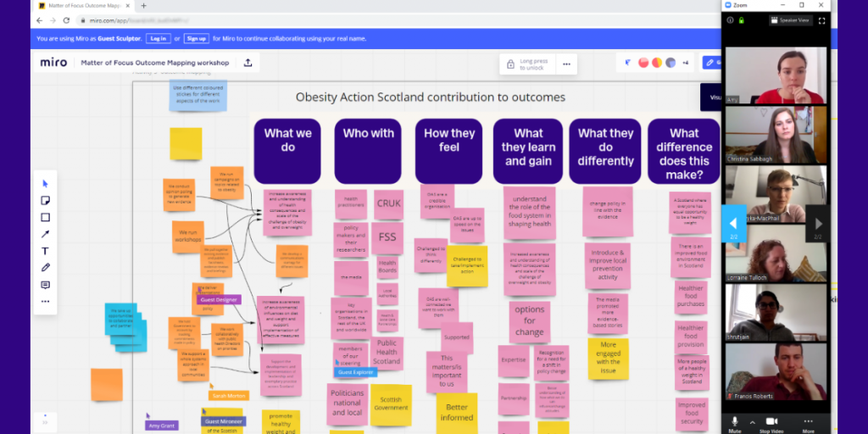Open the More menu in Zoom
The height and width of the screenshot is (434, 868).
pyautogui.click(x=808, y=424)
